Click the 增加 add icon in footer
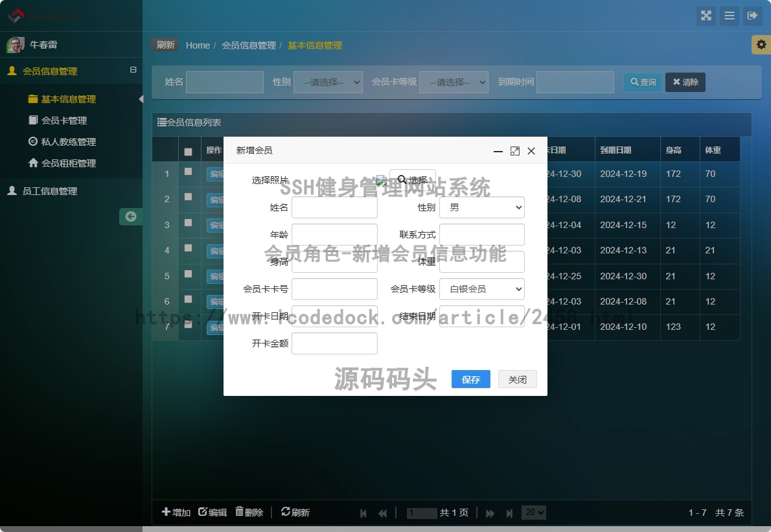This screenshot has height=532, width=771. tap(176, 512)
